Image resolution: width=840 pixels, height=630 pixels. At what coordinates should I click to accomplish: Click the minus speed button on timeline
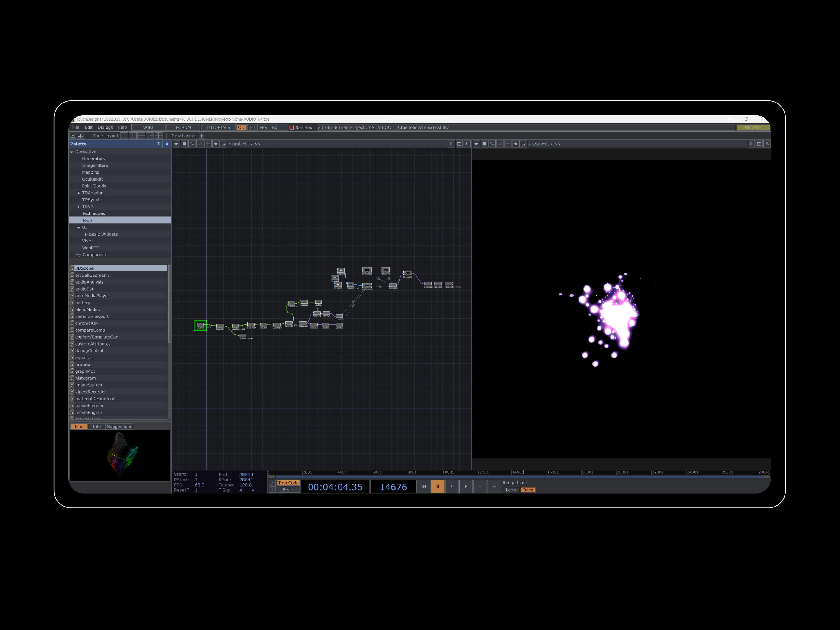[480, 486]
